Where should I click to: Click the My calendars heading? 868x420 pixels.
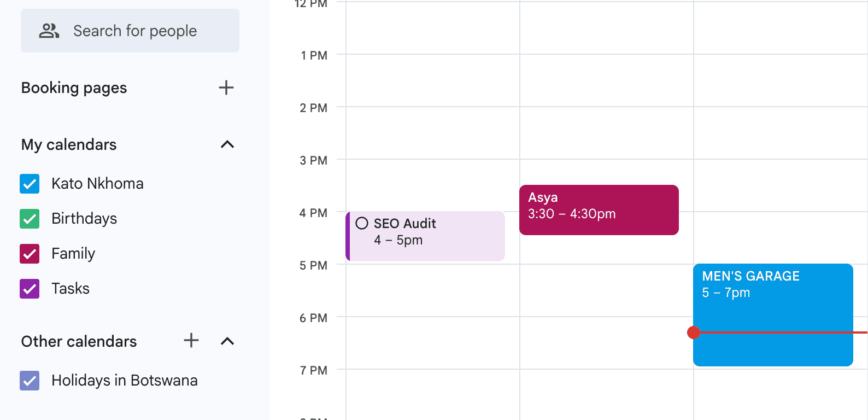pyautogui.click(x=69, y=144)
